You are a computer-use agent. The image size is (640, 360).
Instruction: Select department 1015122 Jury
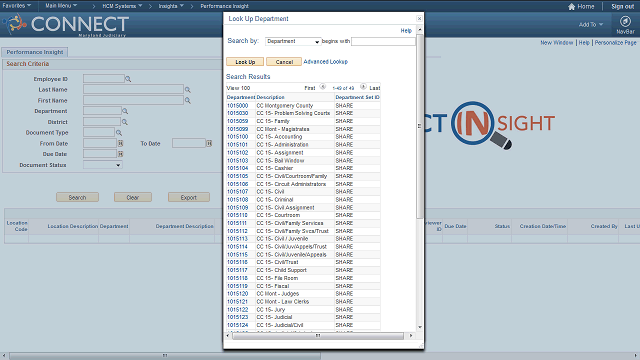[237, 309]
